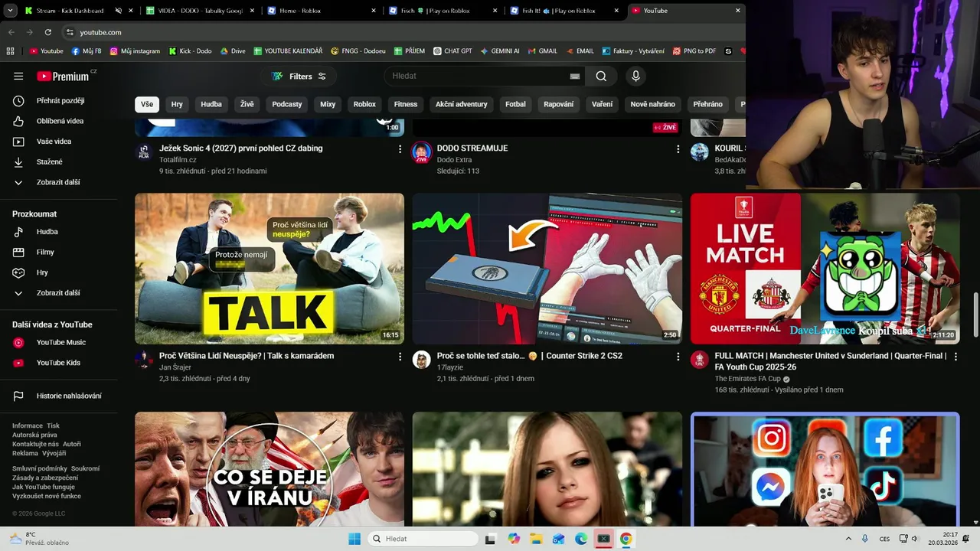Open PNG to PDF bookmark
980x551 pixels.
pos(694,51)
